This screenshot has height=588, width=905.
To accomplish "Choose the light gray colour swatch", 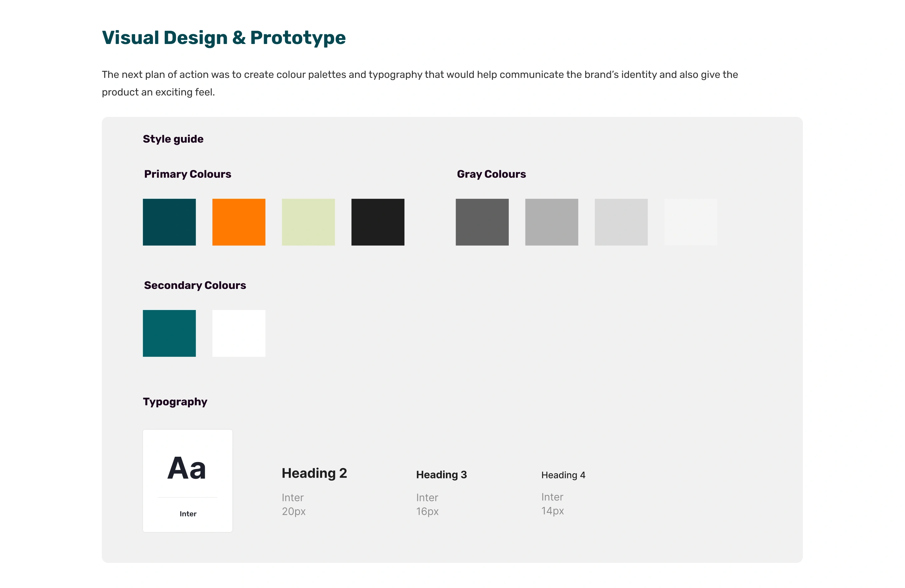I will (x=621, y=222).
